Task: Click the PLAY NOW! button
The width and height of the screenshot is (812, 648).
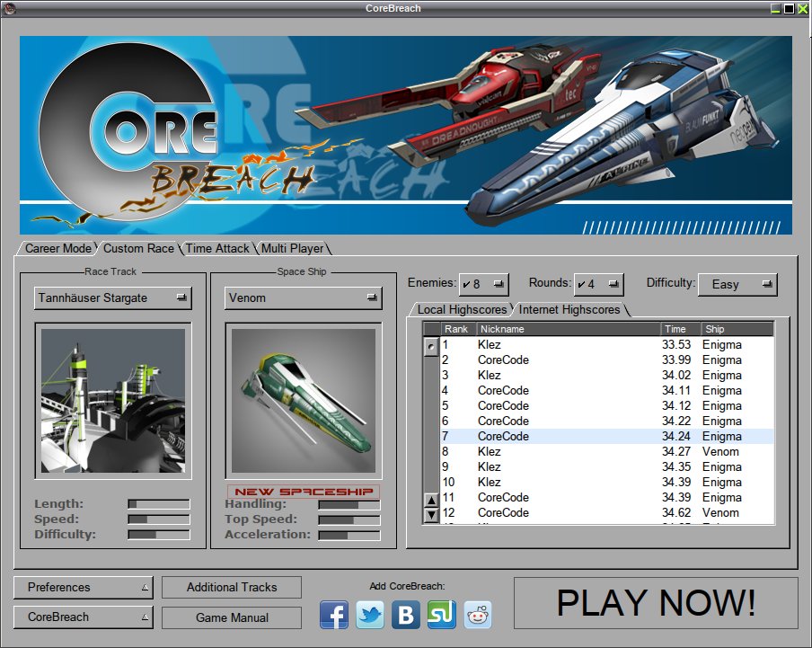Action: [x=656, y=603]
